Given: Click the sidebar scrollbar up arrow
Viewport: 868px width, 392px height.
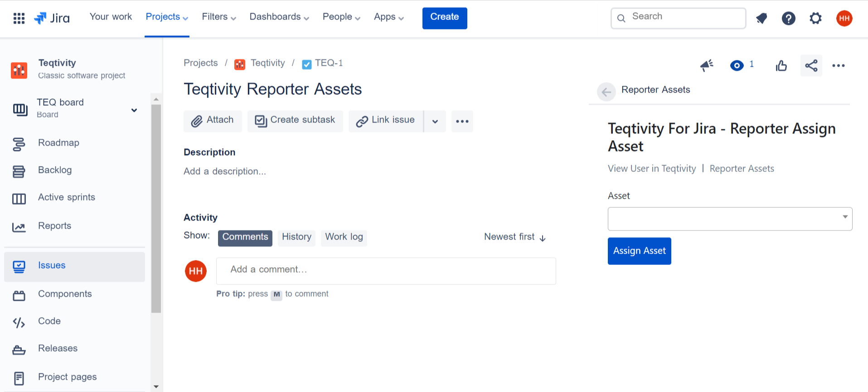Looking at the screenshot, I should [x=156, y=99].
